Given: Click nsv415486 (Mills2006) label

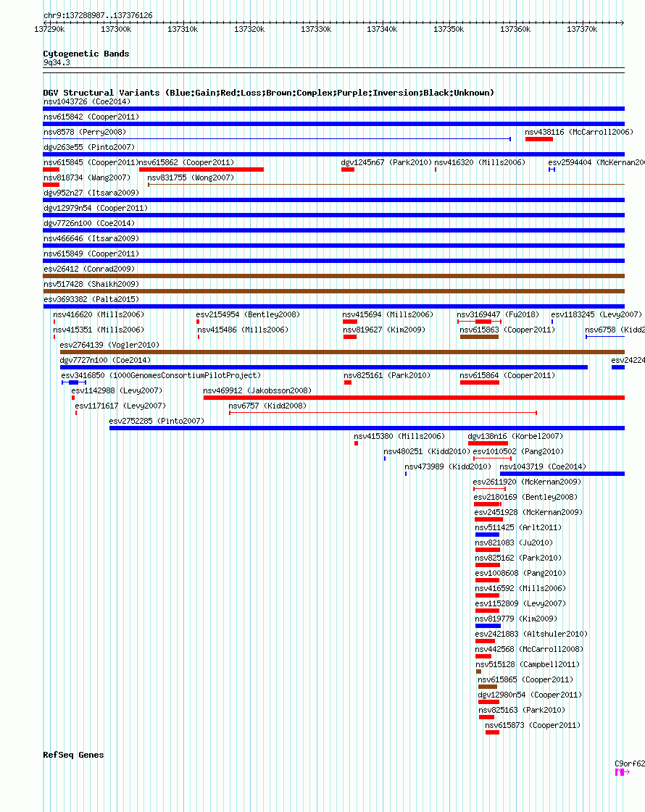Looking at the screenshot, I should tap(243, 330).
